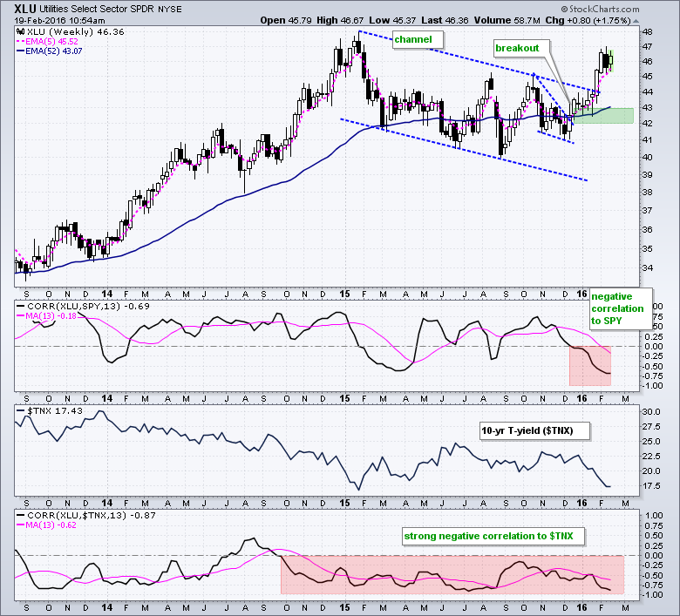Click the XLU ticker symbol in the title
This screenshot has width=680, height=616.
[x=25, y=6]
